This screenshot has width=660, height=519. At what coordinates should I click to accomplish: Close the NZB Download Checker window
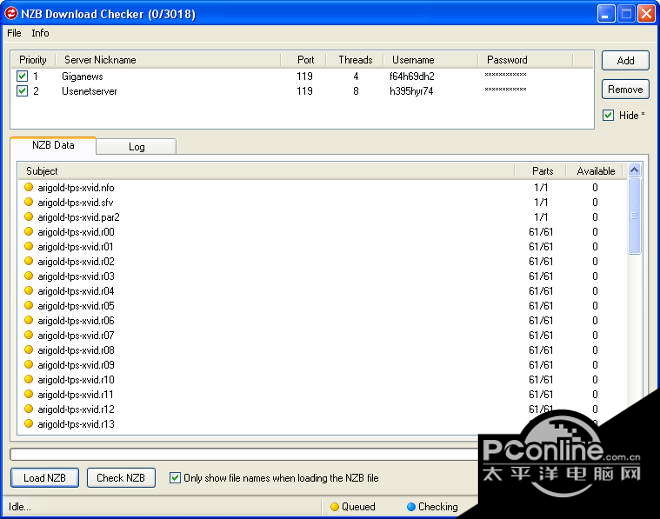[646, 14]
